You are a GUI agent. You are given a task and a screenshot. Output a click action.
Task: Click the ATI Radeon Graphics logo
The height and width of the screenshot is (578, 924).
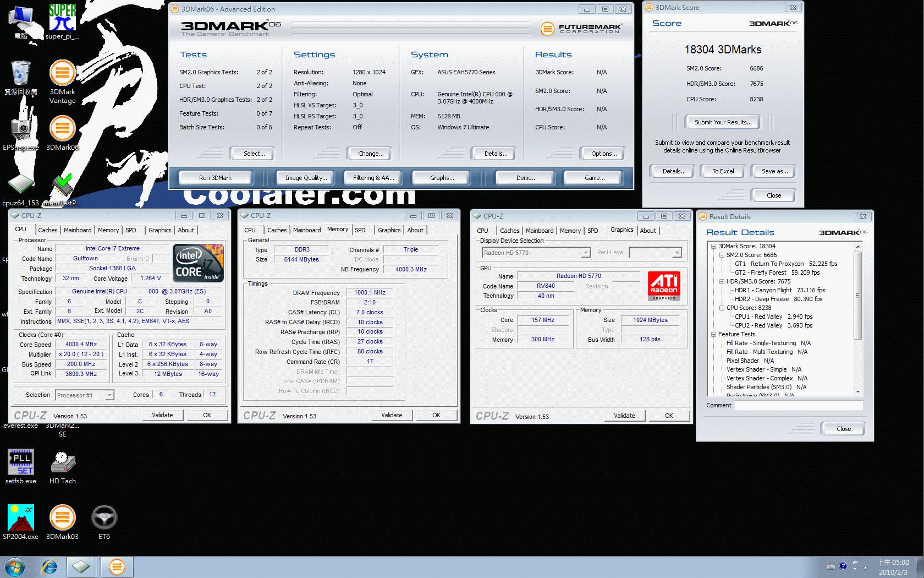pyautogui.click(x=664, y=286)
